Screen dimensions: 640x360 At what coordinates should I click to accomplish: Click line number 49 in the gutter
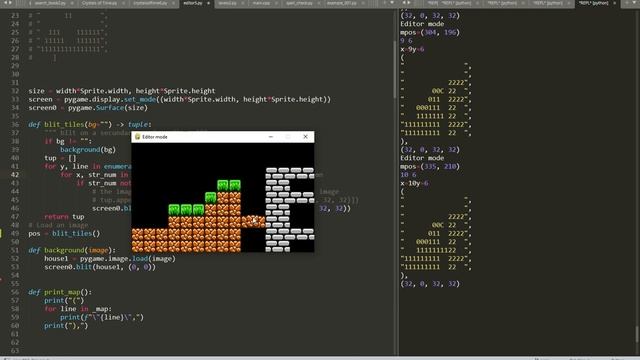(15, 233)
